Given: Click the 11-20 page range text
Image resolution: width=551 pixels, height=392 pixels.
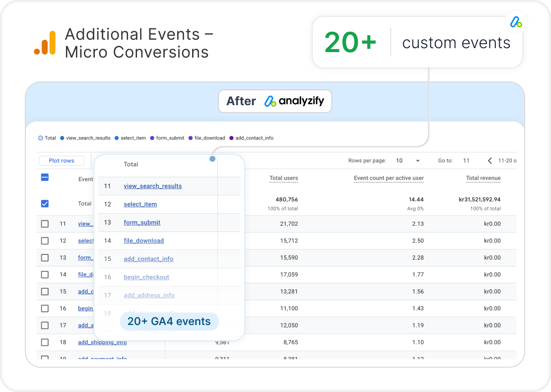Looking at the screenshot, I should point(507,161).
